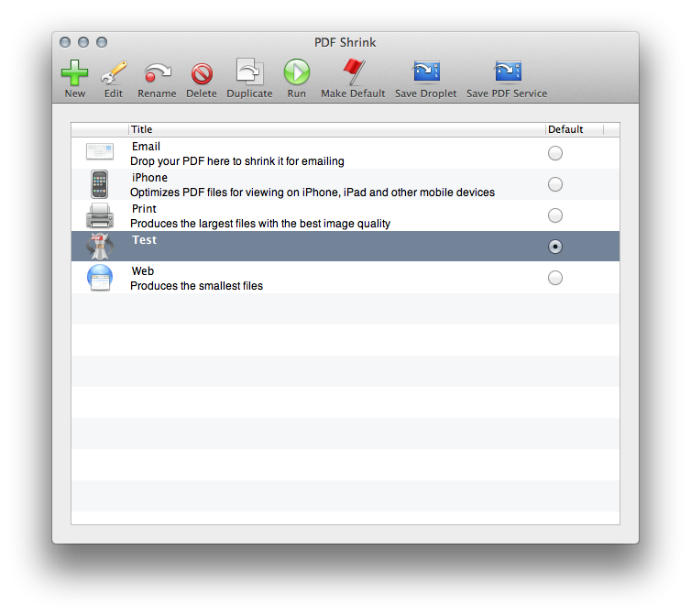The height and width of the screenshot is (616, 691).
Task: Zoom the PDF Shrink window
Action: pyautogui.click(x=102, y=42)
